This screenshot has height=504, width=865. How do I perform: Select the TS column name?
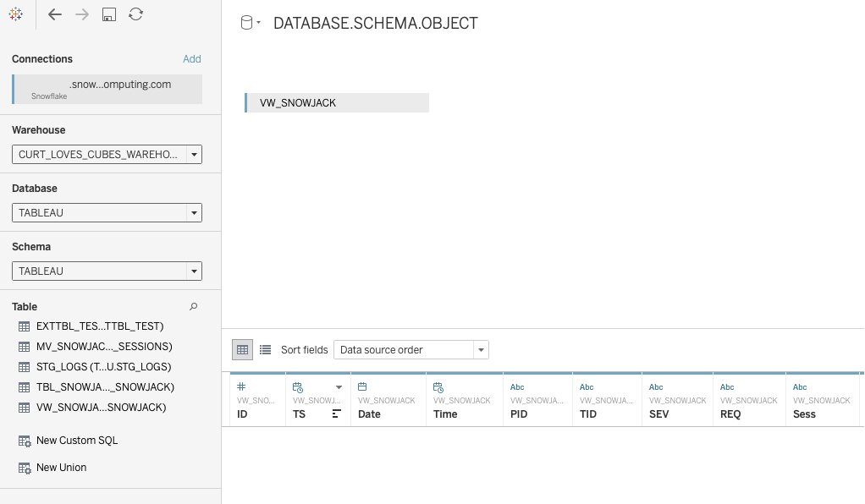pos(299,414)
